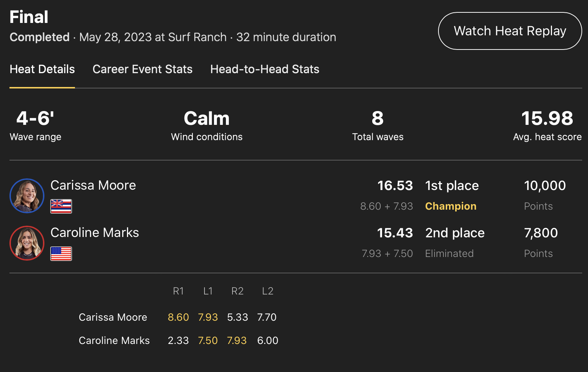The image size is (588, 372).
Task: Click the L2 column header
Action: (x=267, y=291)
